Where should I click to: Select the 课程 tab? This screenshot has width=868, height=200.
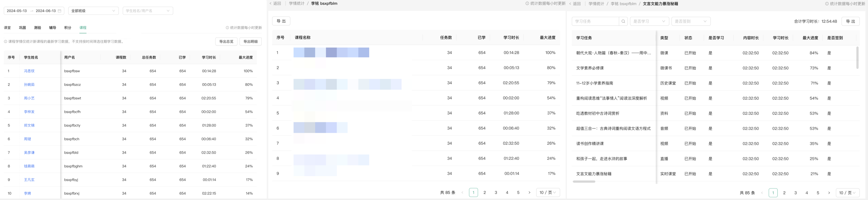(83, 28)
